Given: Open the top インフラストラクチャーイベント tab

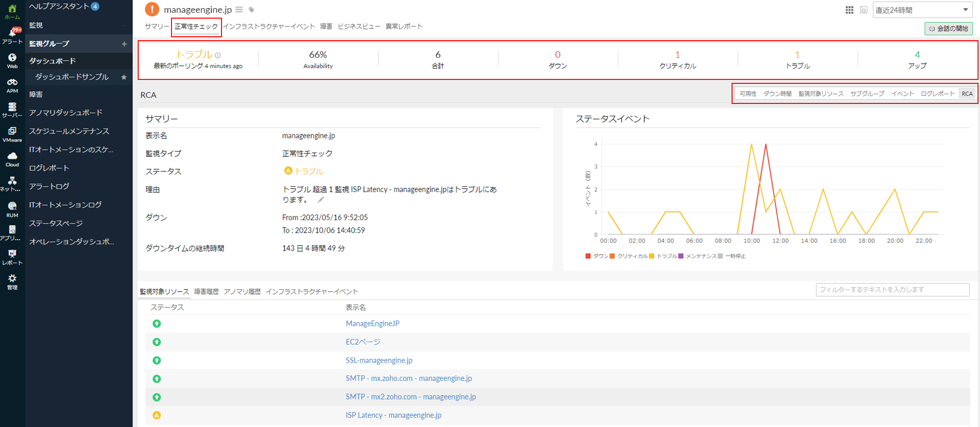Looking at the screenshot, I should pos(269,26).
